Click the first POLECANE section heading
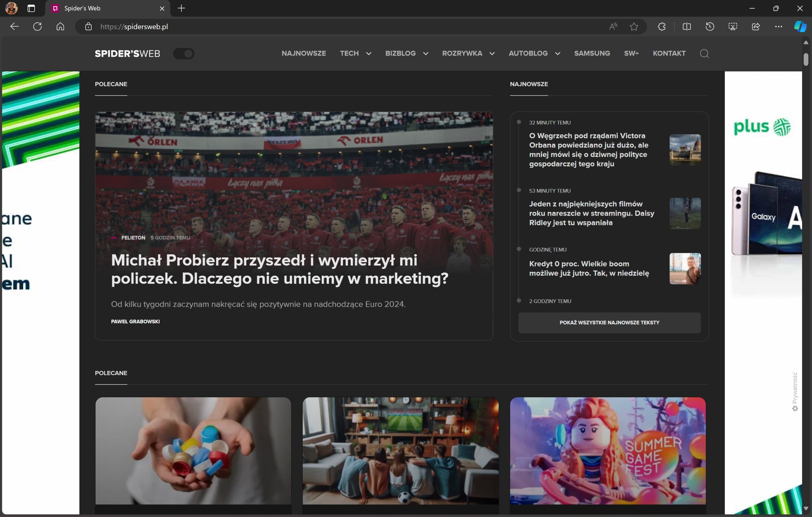The height and width of the screenshot is (517, 812). coord(111,84)
